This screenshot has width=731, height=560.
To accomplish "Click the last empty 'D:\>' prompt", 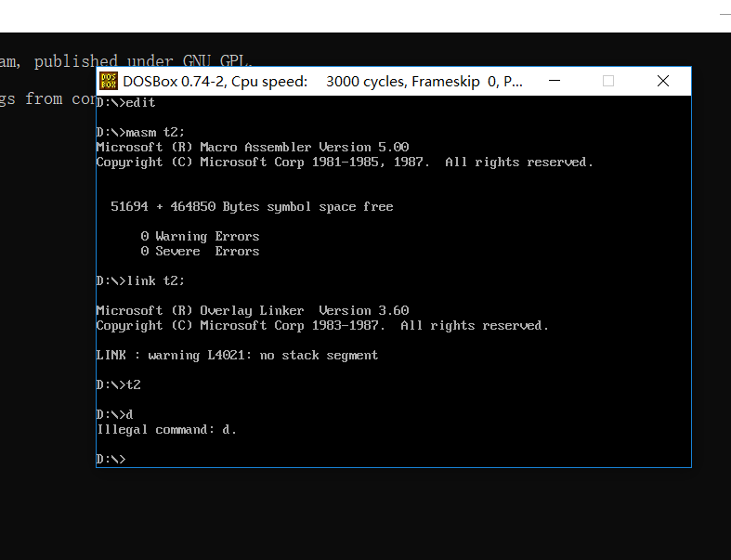I will point(111,460).
